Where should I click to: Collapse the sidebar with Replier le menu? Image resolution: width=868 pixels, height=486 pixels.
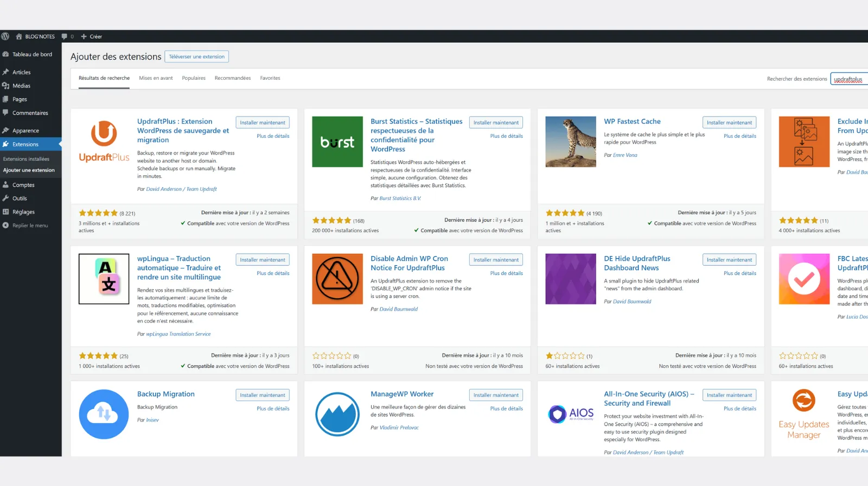point(30,226)
